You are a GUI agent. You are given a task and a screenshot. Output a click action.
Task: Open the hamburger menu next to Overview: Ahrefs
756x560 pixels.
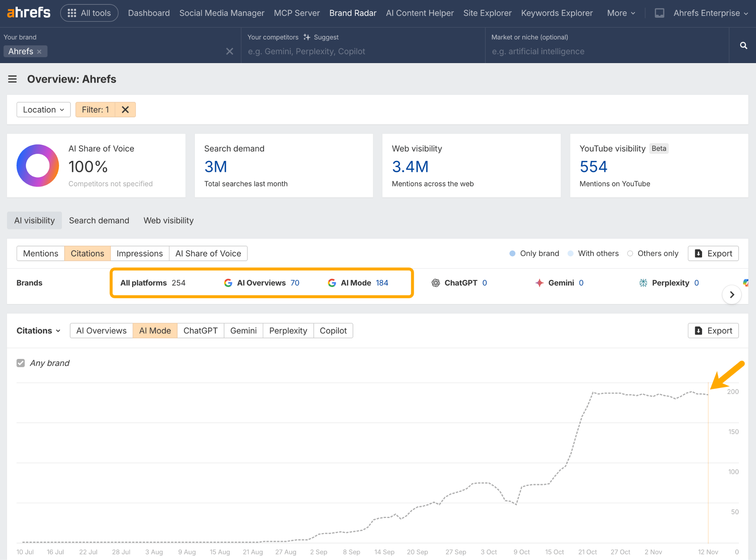pyautogui.click(x=13, y=79)
